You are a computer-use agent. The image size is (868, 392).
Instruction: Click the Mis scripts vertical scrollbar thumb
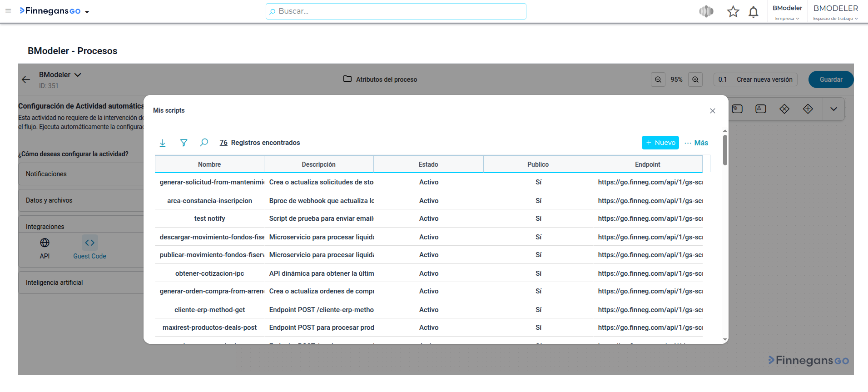pyautogui.click(x=725, y=150)
